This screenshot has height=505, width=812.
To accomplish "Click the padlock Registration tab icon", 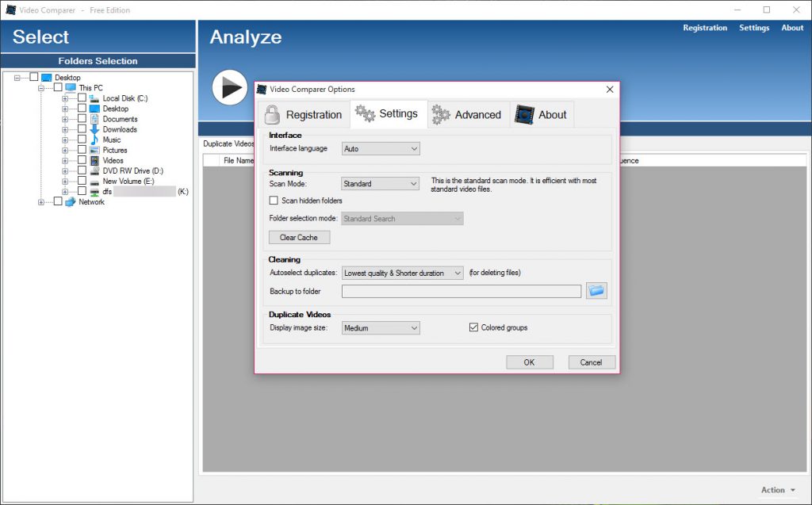I will coord(272,114).
